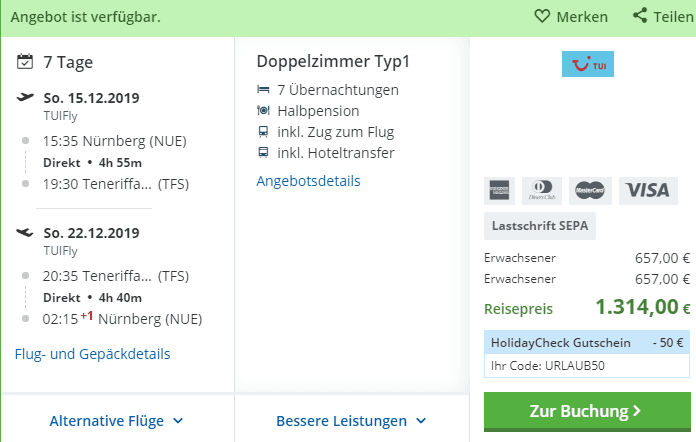Select the voucher code text URLAUB50
696x442 pixels.
[x=575, y=366]
